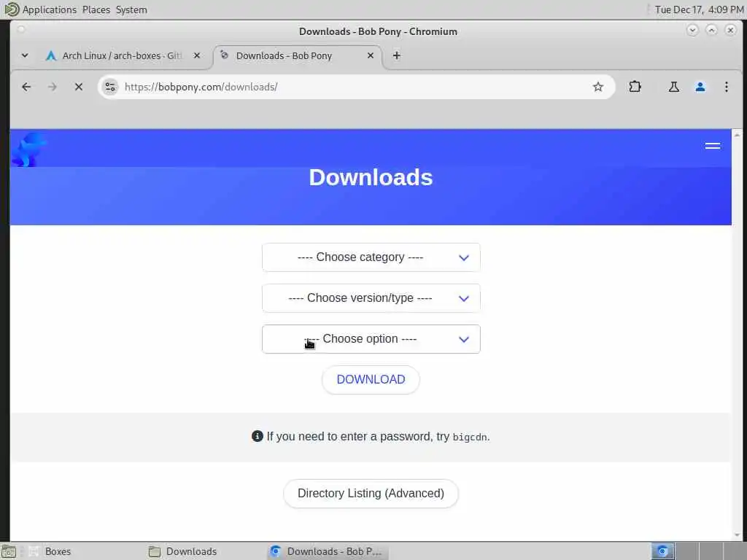Screen dimensions: 747x560
Task: Open the profile avatar menu
Action: pyautogui.click(x=700, y=87)
